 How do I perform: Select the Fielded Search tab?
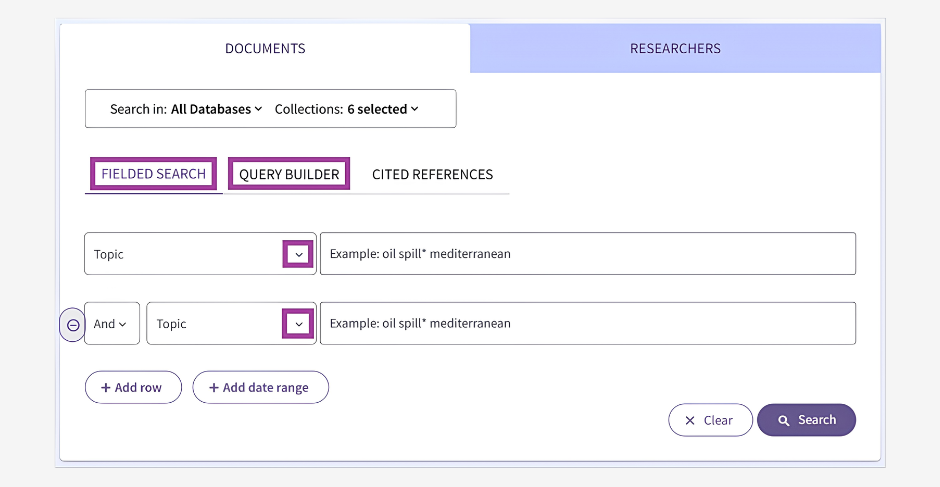(153, 174)
